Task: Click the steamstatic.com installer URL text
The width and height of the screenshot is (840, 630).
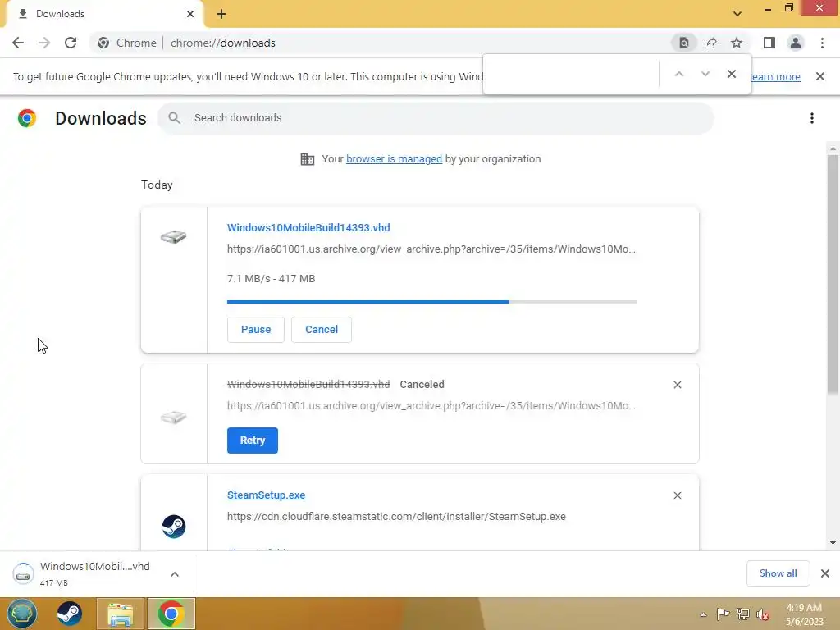Action: pyautogui.click(x=396, y=517)
